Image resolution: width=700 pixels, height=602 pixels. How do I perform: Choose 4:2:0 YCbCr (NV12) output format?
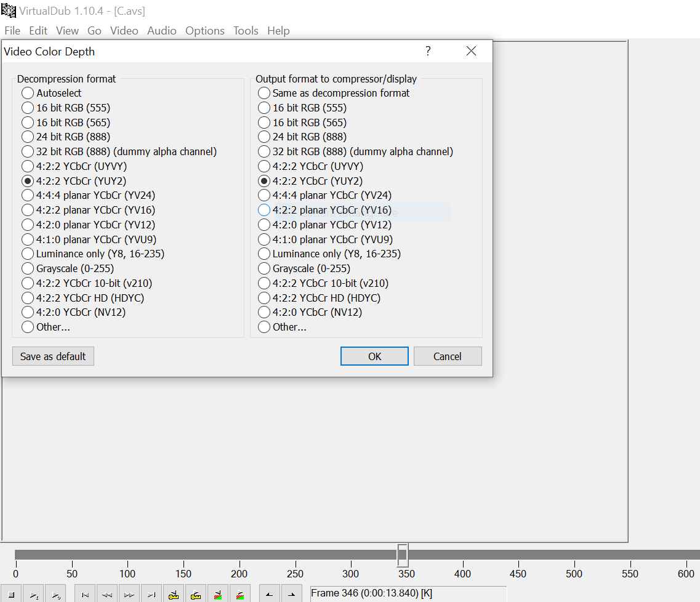(x=310, y=312)
